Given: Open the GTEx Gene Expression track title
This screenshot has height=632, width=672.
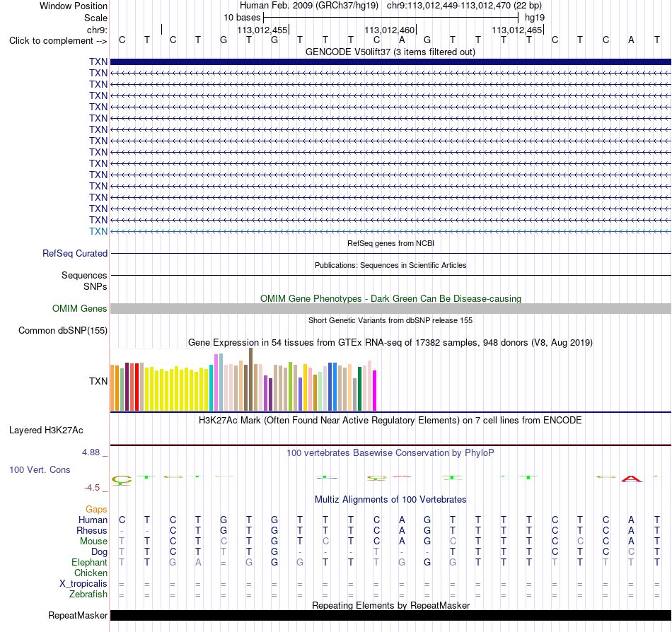Looking at the screenshot, I should tap(390, 343).
